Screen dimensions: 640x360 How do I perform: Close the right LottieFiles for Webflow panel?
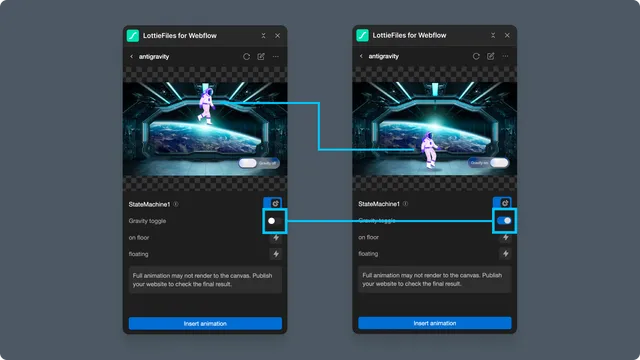point(507,35)
